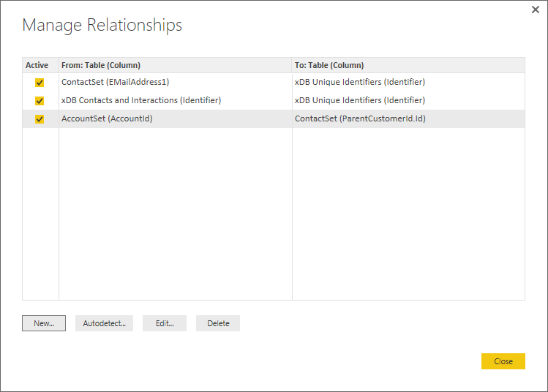The height and width of the screenshot is (392, 548).
Task: Click the Manage Relationships dialog title
Action: pyautogui.click(x=102, y=26)
